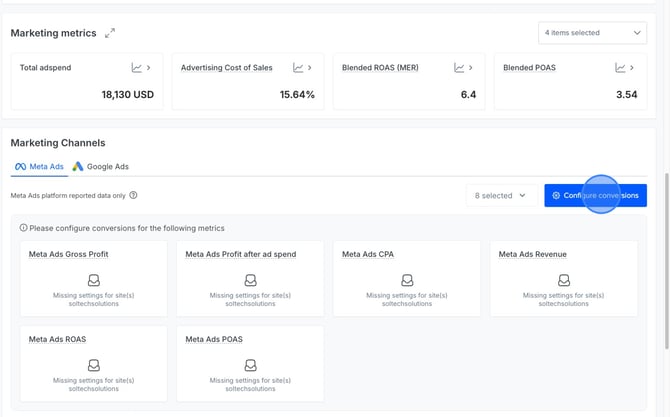
Task: Expand Total adspend details chevron
Action: tap(149, 68)
